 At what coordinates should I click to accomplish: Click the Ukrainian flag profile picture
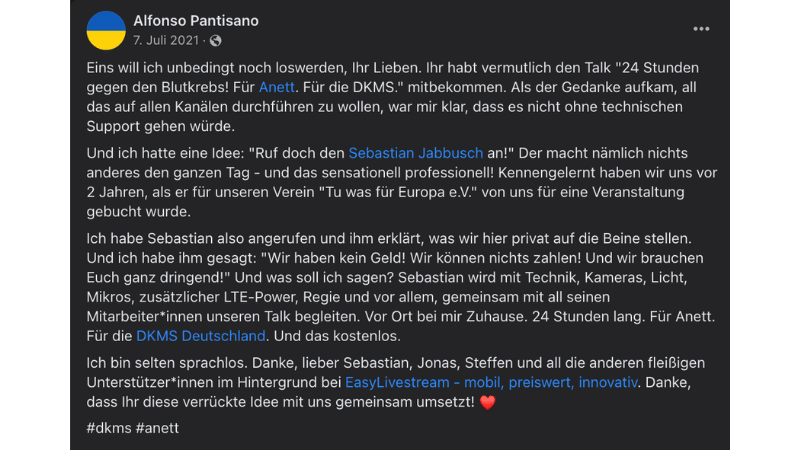107,31
